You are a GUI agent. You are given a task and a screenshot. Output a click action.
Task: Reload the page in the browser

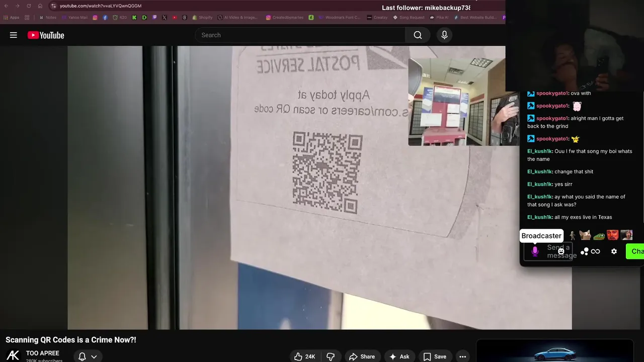29,6
